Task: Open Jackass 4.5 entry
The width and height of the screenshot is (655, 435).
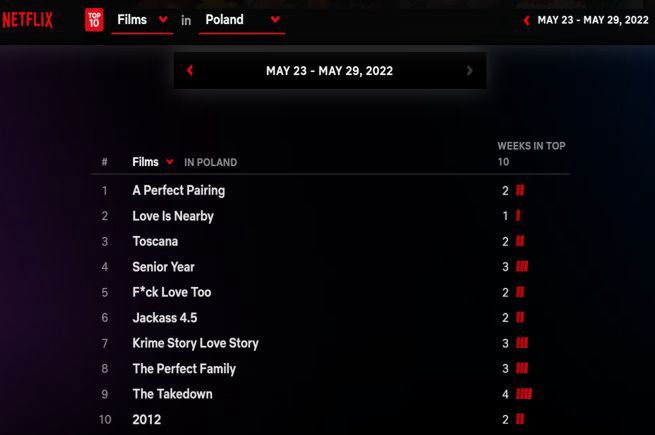Action: click(x=165, y=318)
